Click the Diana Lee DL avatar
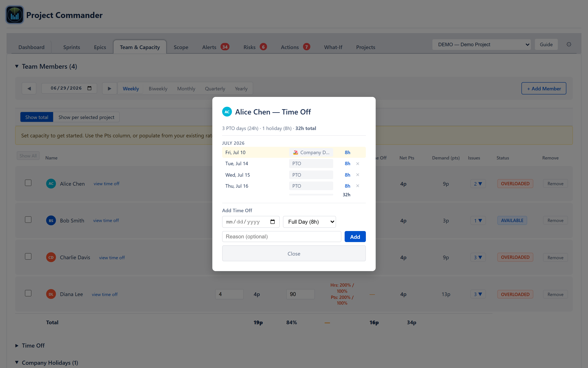Image resolution: width=588 pixels, height=368 pixels. (51, 294)
